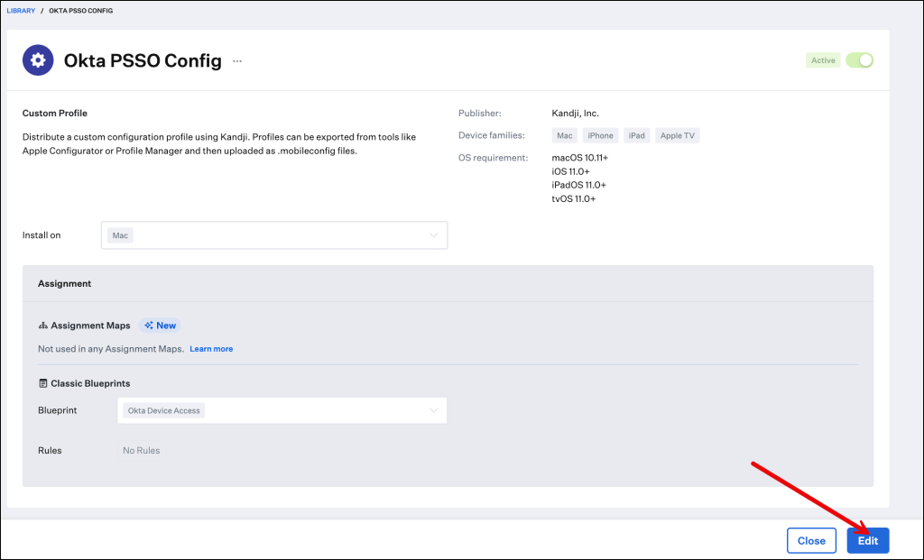Image resolution: width=924 pixels, height=560 pixels.
Task: Click the iPad device family badge
Action: 637,135
